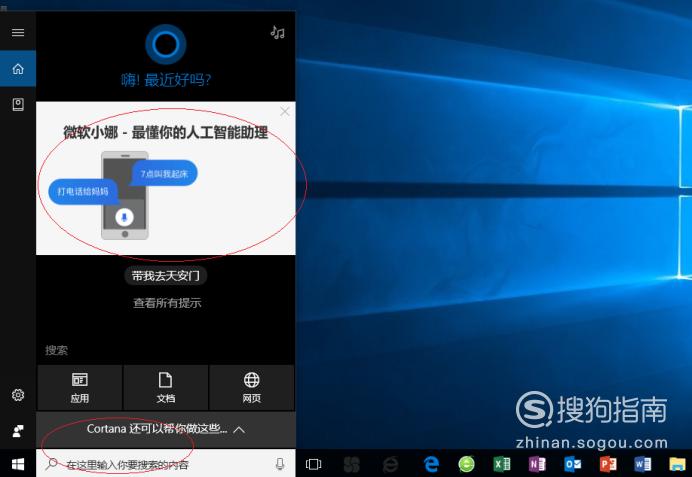Click the dimmed four-petal taskbar icon
This screenshot has width=692, height=477.
click(352, 464)
